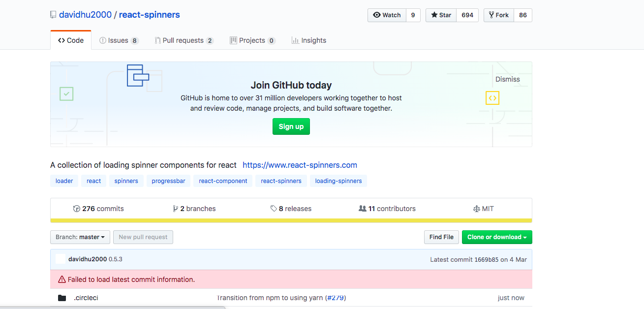This screenshot has height=309, width=644.
Task: Click the contributors people icon
Action: pos(363,209)
